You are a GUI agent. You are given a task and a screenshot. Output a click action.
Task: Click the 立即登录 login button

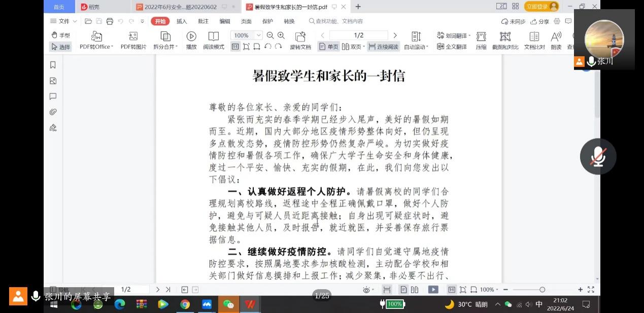tap(541, 7)
